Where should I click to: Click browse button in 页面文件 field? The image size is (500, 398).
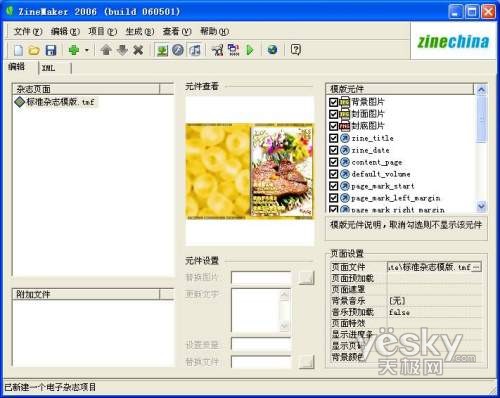[x=477, y=267]
